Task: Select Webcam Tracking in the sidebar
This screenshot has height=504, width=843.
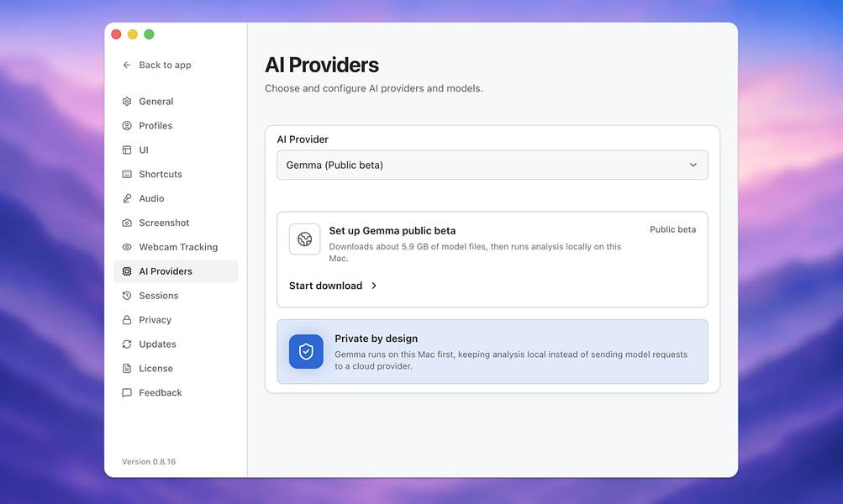Action: tap(176, 247)
